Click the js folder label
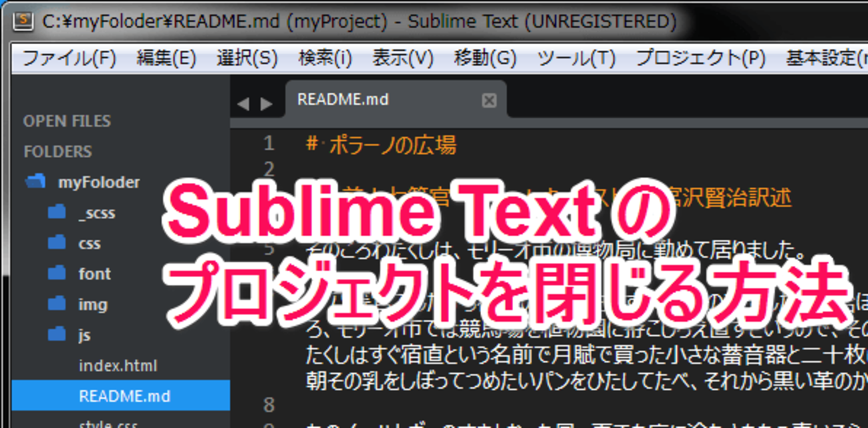Image resolution: width=868 pixels, height=428 pixels. tap(84, 335)
